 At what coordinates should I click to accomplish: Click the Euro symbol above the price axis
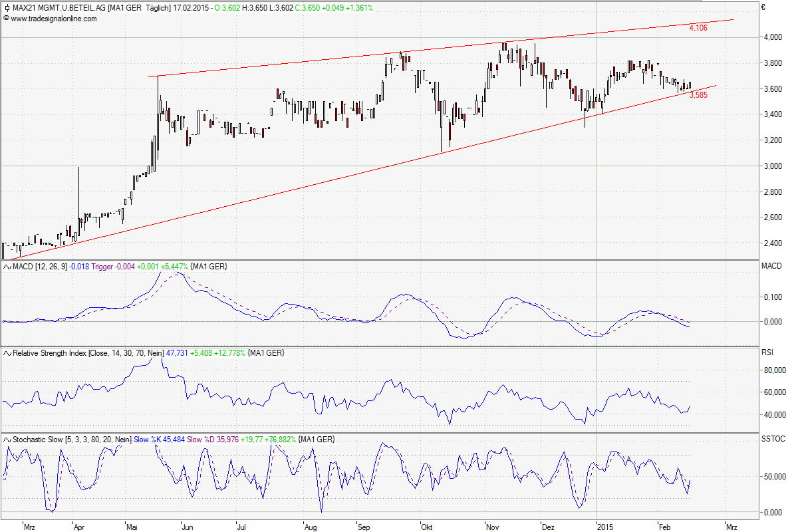(764, 8)
